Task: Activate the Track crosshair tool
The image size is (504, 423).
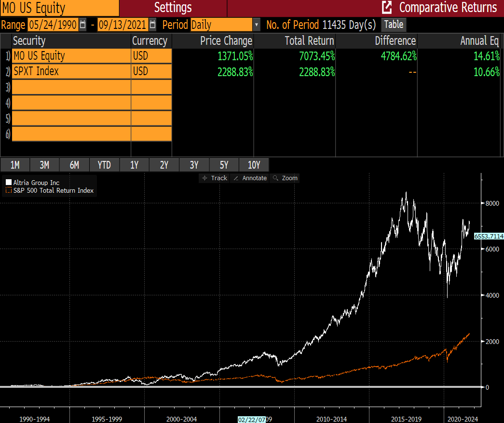Action: click(215, 178)
